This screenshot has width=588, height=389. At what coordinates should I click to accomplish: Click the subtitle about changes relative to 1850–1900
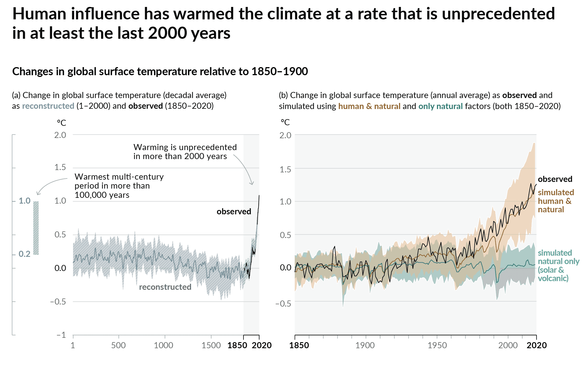[x=160, y=71]
